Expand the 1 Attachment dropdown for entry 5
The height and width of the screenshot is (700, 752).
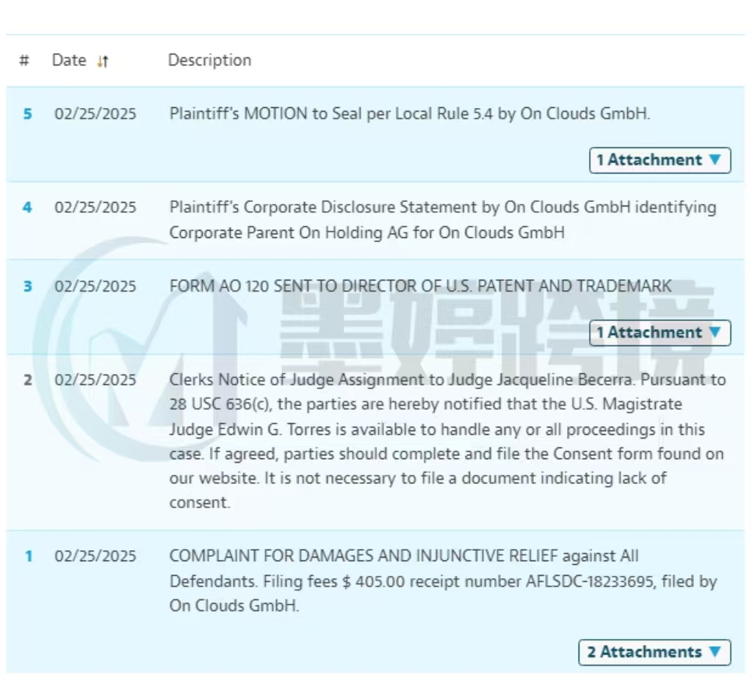[x=660, y=160]
